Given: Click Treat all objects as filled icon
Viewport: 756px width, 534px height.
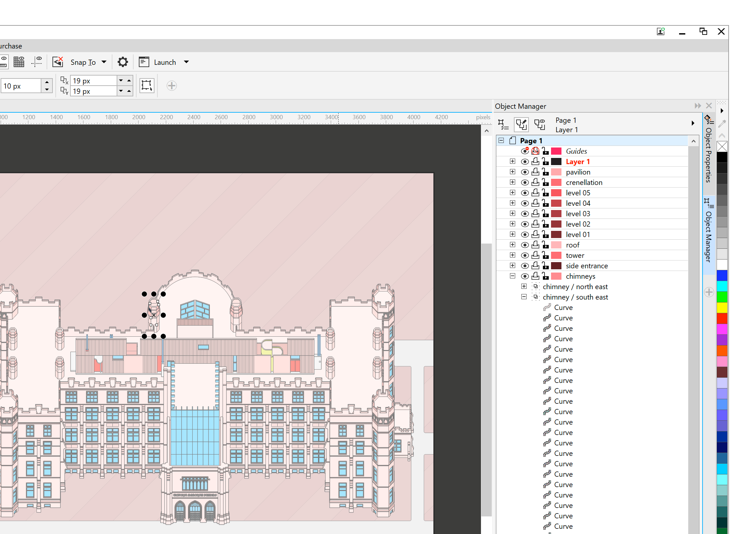Looking at the screenshot, I should pos(147,86).
